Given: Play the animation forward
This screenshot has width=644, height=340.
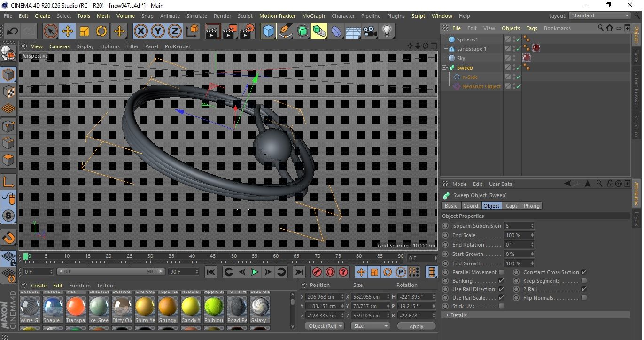Looking at the screenshot, I should 255,272.
